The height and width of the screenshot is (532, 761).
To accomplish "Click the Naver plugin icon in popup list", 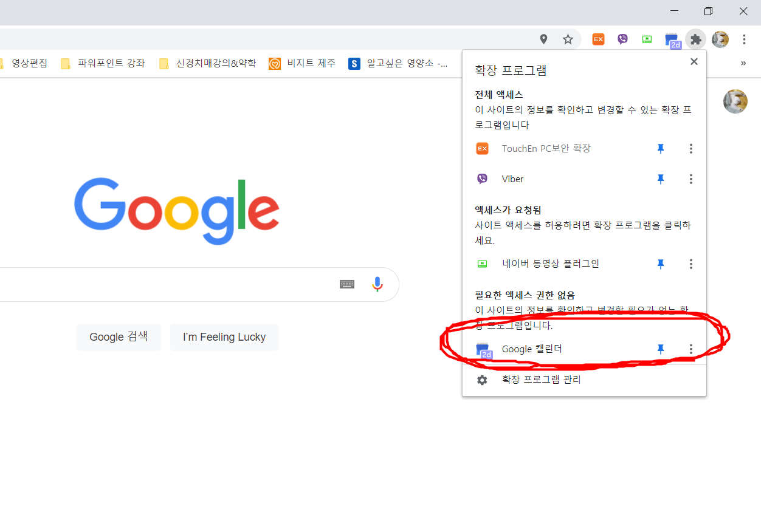I will click(482, 264).
